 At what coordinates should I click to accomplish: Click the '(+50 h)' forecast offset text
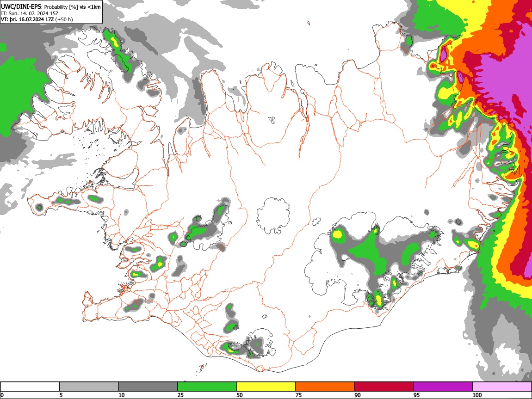tap(64, 19)
